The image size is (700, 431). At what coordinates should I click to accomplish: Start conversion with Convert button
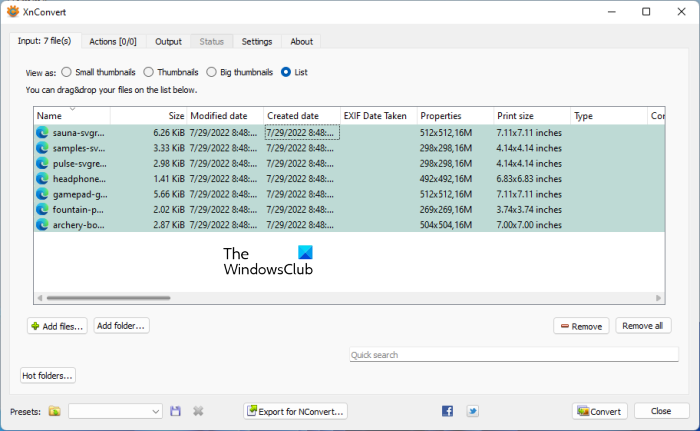600,411
